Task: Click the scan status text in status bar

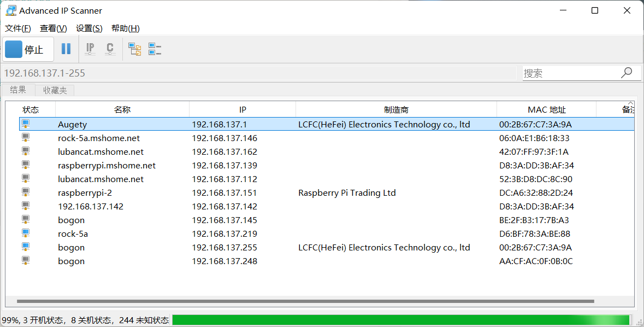Action: click(85, 320)
